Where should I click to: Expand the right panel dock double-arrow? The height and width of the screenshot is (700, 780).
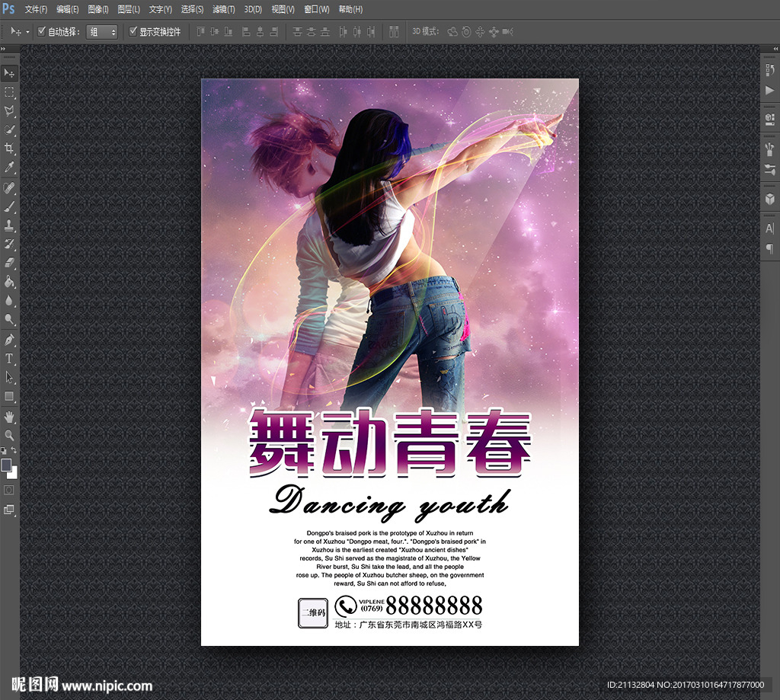[x=775, y=49]
